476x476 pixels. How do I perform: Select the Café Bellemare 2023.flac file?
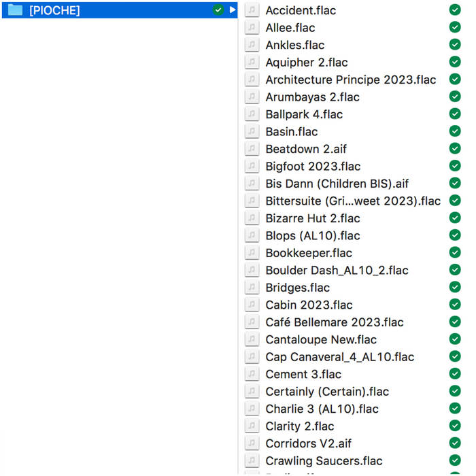pos(334,322)
